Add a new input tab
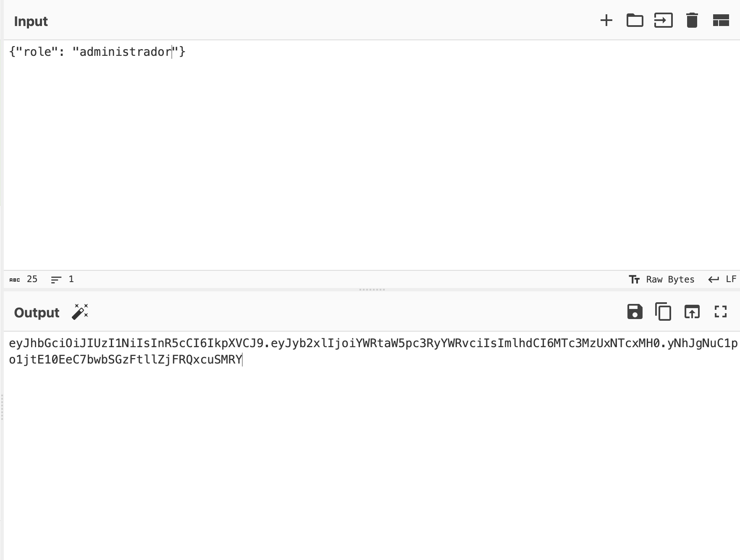Image resolution: width=740 pixels, height=560 pixels. pyautogui.click(x=606, y=21)
